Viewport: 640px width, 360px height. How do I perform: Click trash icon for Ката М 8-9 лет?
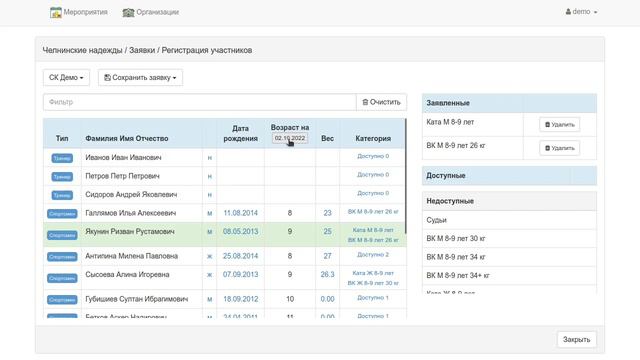548,124
